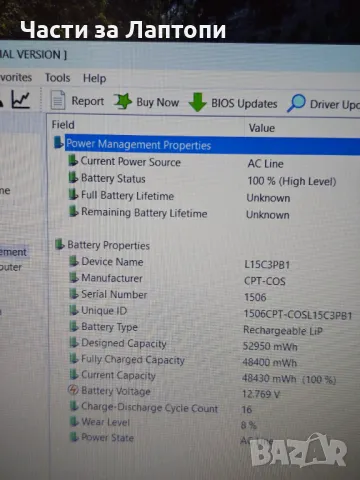Select the Current Power Source field
360x480 pixels.
tap(131, 162)
